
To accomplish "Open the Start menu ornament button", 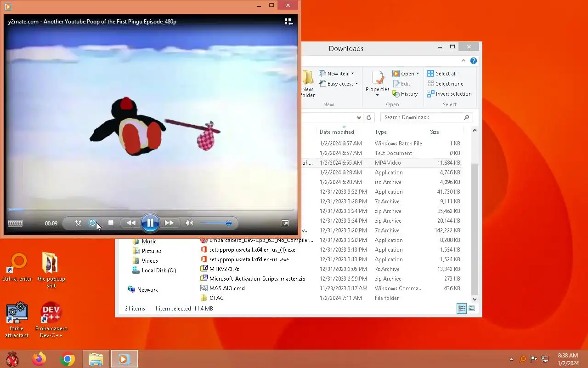I will (12, 359).
